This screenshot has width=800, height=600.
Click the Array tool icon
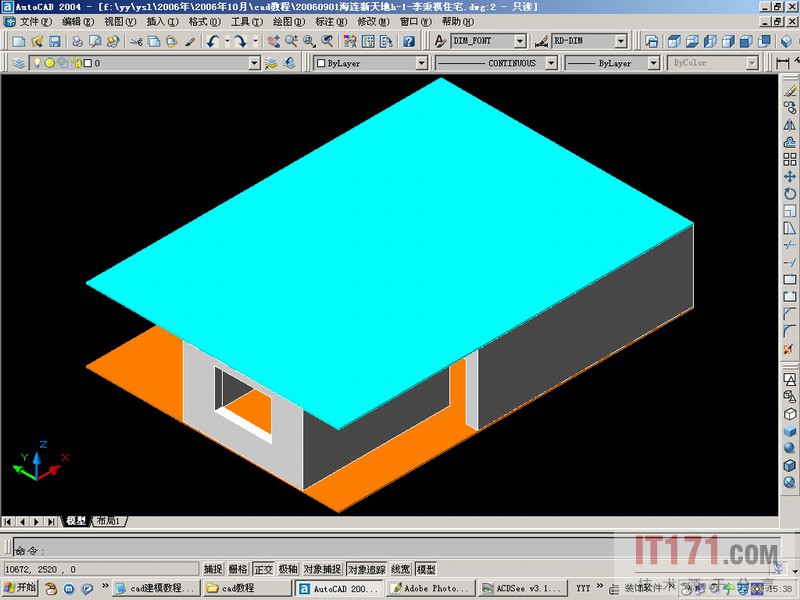point(790,159)
